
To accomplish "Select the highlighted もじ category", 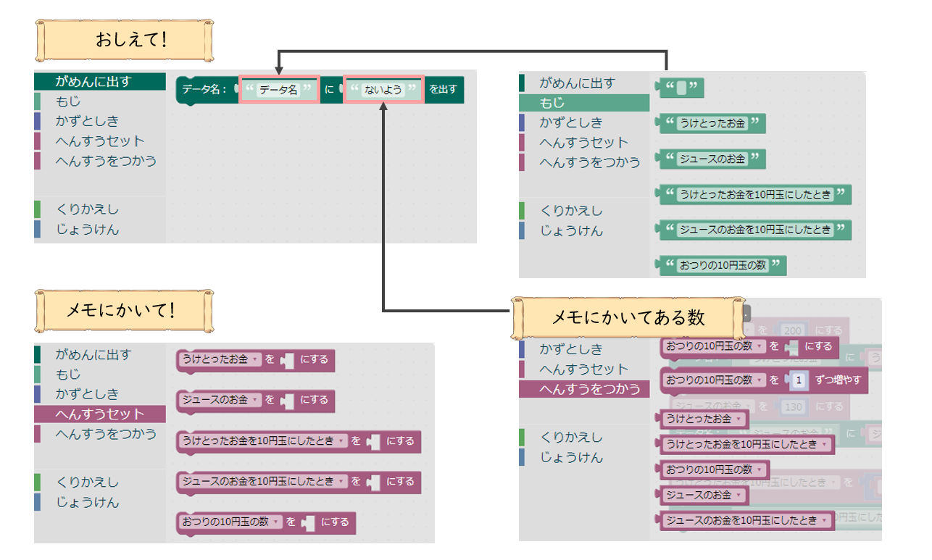I will tap(583, 103).
